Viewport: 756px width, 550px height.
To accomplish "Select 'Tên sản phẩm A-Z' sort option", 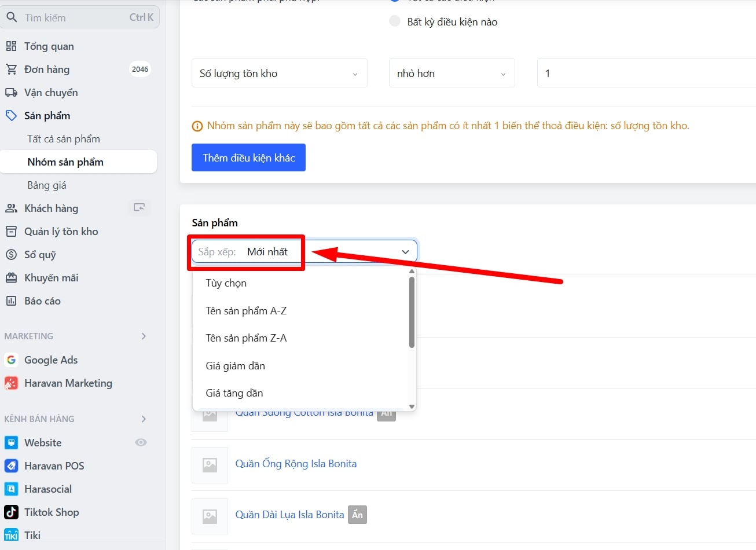I will (246, 311).
